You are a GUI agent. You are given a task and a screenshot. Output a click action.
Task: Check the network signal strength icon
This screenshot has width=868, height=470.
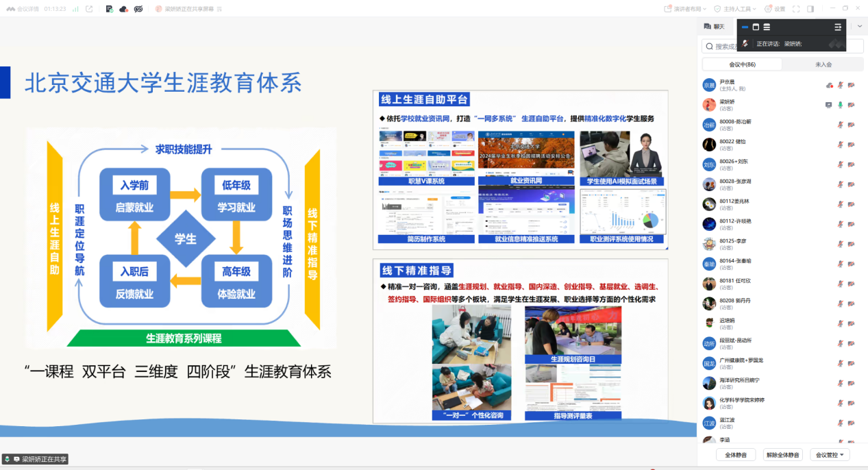(x=75, y=9)
